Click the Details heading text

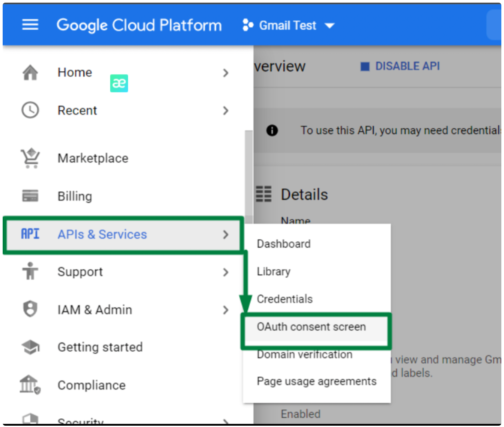coord(305,194)
